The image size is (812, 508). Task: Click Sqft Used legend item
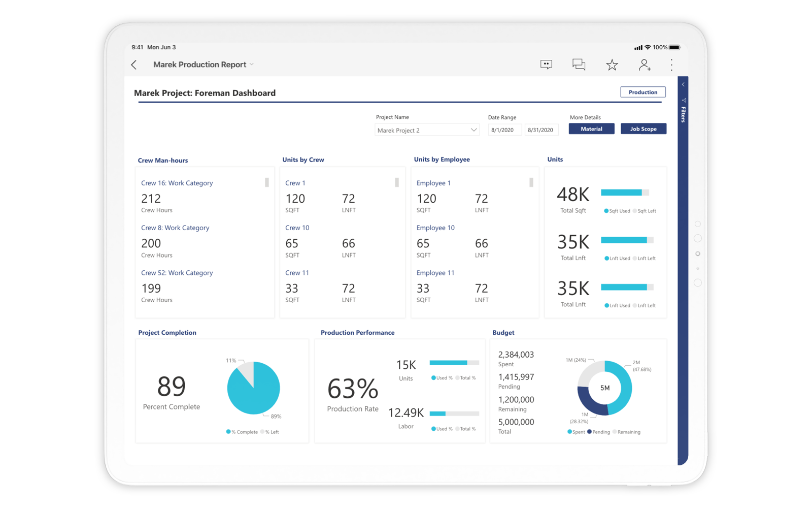click(x=617, y=211)
